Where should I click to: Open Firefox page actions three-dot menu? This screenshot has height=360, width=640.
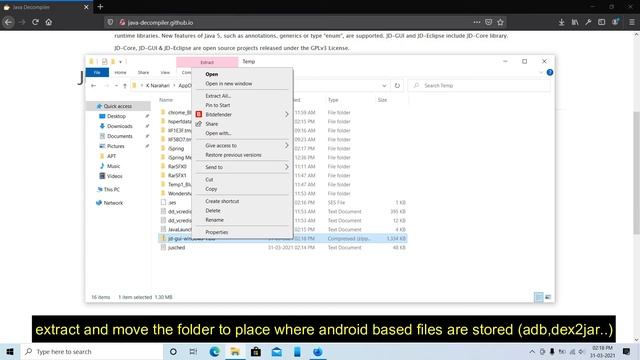pos(476,22)
